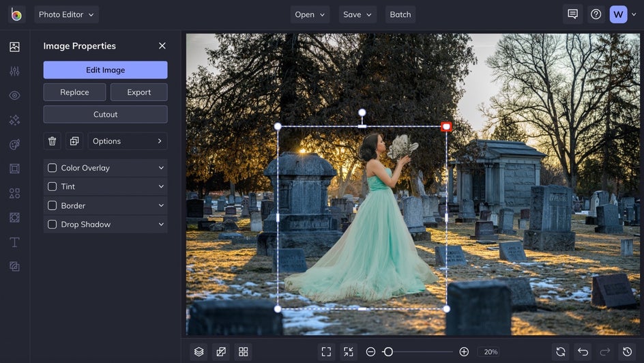Expand the Tint section chevron
The width and height of the screenshot is (644, 363).
(161, 186)
